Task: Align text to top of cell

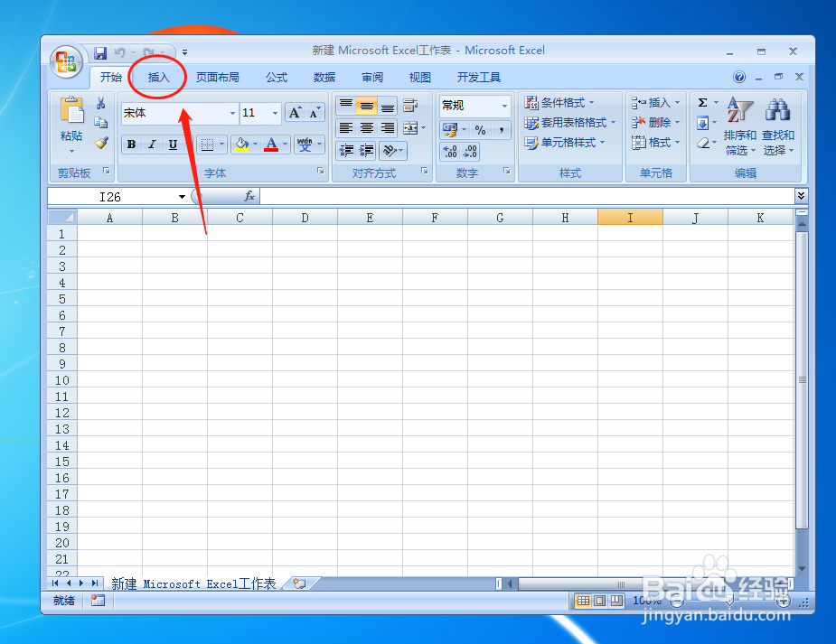Action: tap(346, 106)
